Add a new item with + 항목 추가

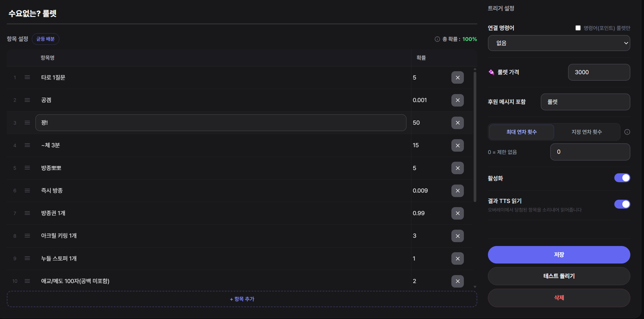point(242,299)
